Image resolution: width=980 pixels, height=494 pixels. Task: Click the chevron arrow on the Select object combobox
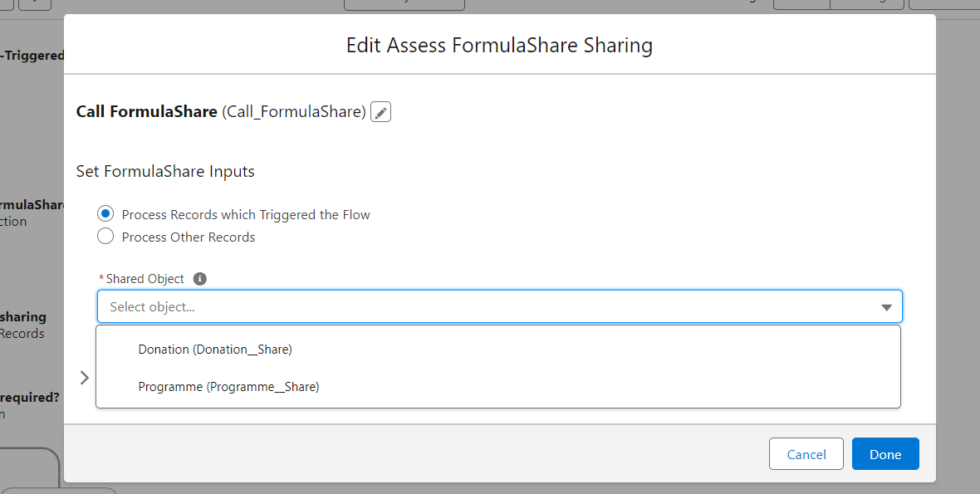click(885, 306)
